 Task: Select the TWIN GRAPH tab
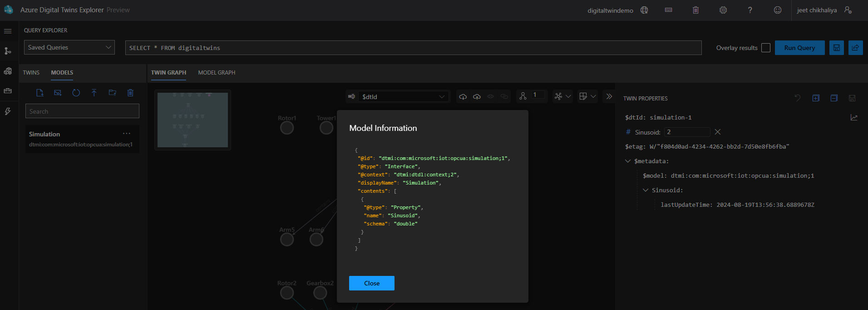pyautogui.click(x=168, y=73)
